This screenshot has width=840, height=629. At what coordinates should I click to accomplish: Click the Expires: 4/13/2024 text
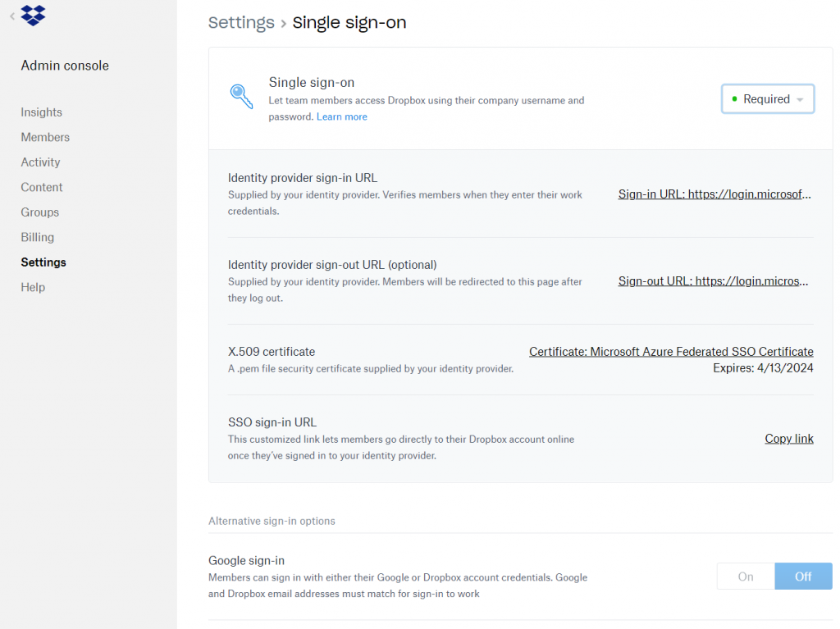click(763, 368)
